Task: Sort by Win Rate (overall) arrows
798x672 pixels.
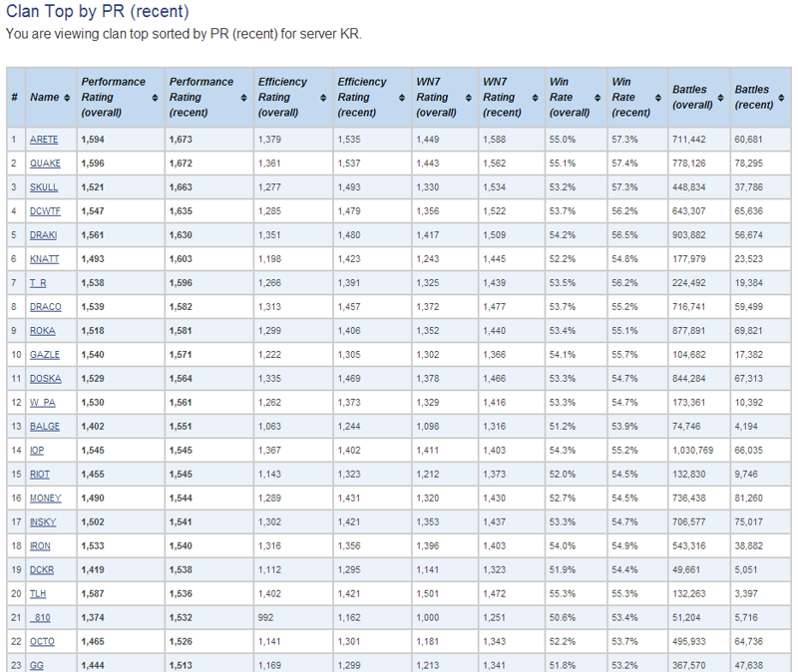Action: click(x=598, y=98)
